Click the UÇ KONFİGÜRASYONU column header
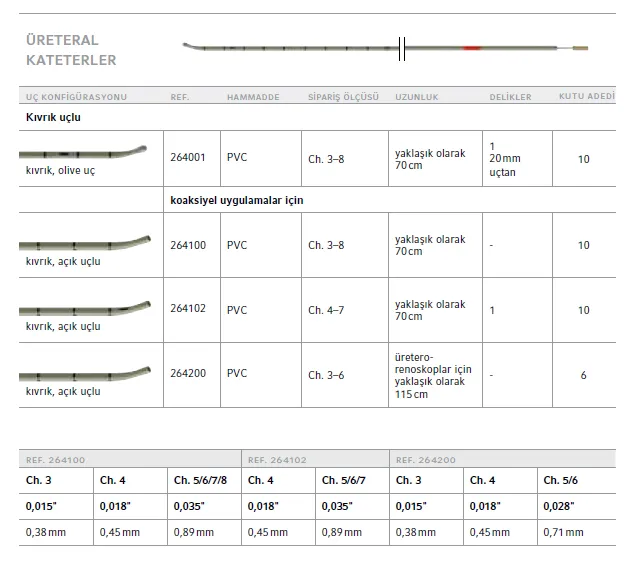Image resolution: width=642 pixels, height=572 pixels. [77, 98]
